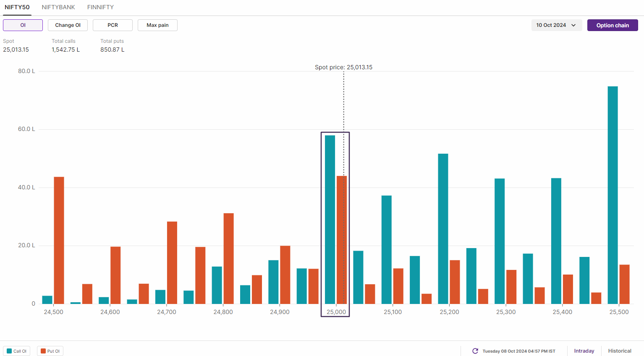Select the PCR view
Image resolution: width=644 pixels, height=356 pixels.
[113, 25]
